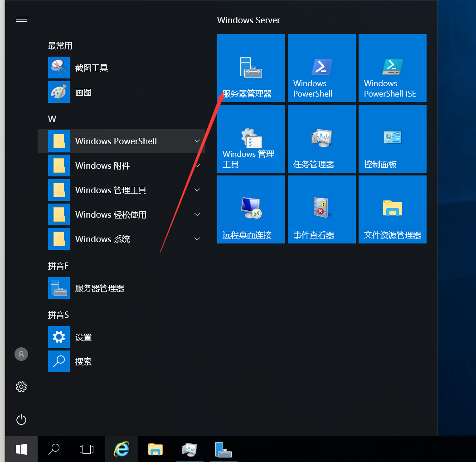Launch the Windows PowerShell tile

tap(321, 68)
